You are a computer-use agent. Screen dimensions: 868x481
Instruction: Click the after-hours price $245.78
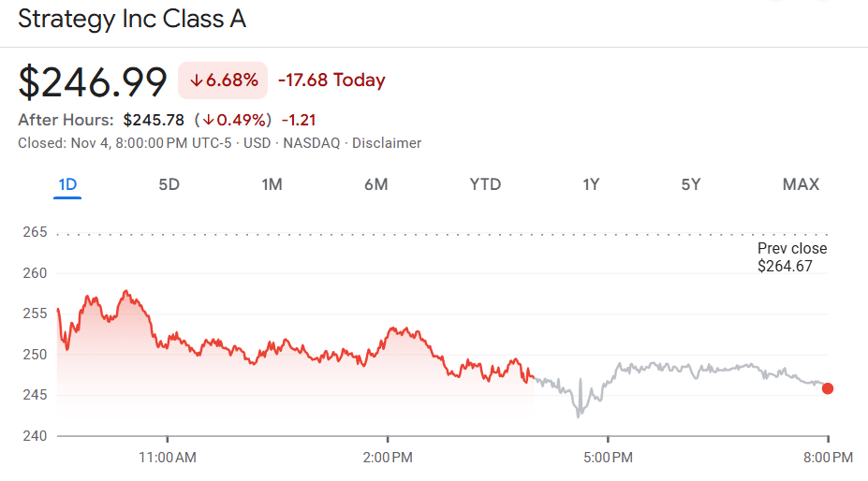click(154, 120)
